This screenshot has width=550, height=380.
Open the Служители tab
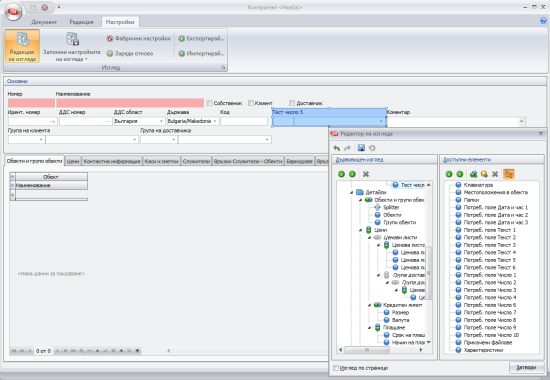tap(196, 161)
